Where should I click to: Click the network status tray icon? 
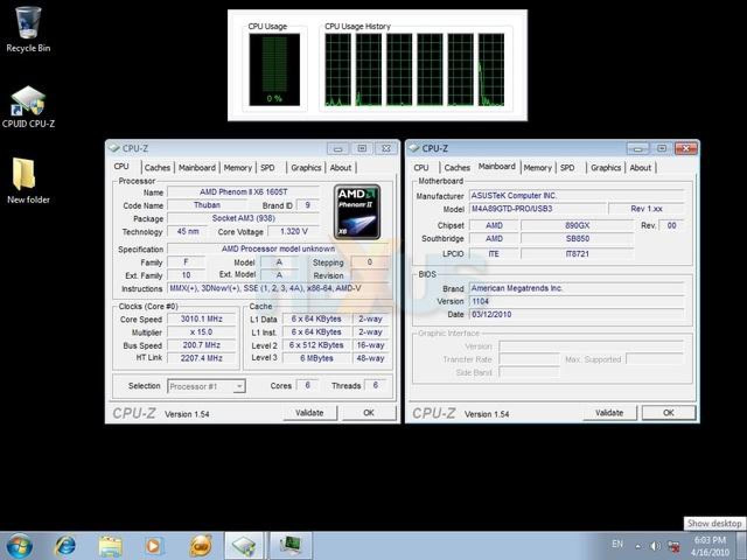click(674, 546)
